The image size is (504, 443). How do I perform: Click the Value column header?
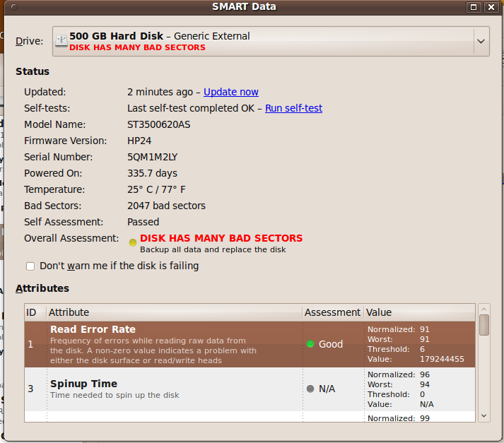(x=418, y=312)
